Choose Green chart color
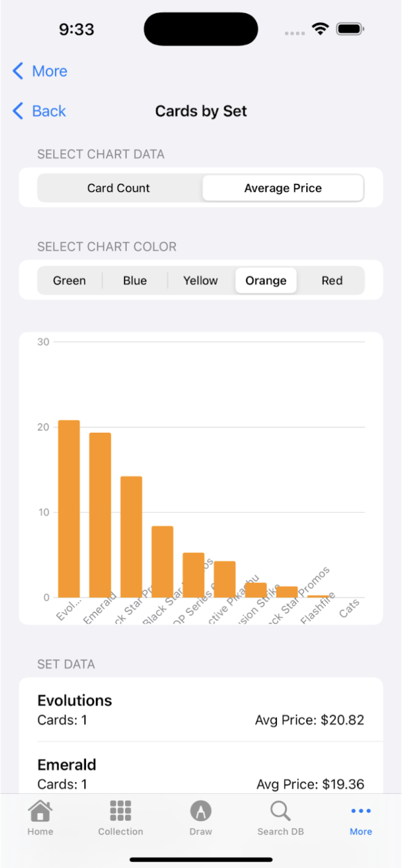The width and height of the screenshot is (405, 868). [69, 281]
